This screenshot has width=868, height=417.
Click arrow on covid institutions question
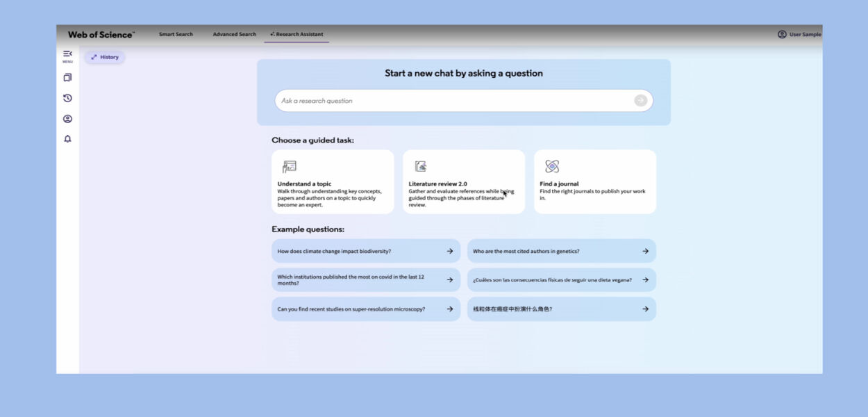click(x=450, y=280)
